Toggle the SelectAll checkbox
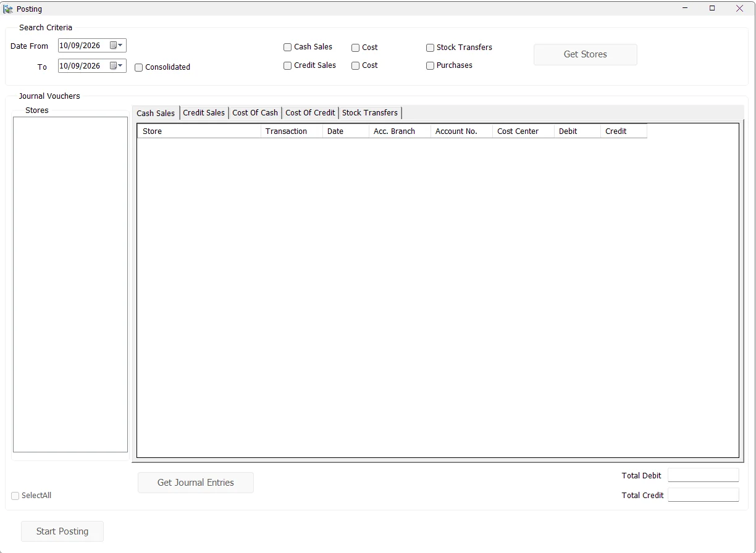756x553 pixels. point(15,496)
